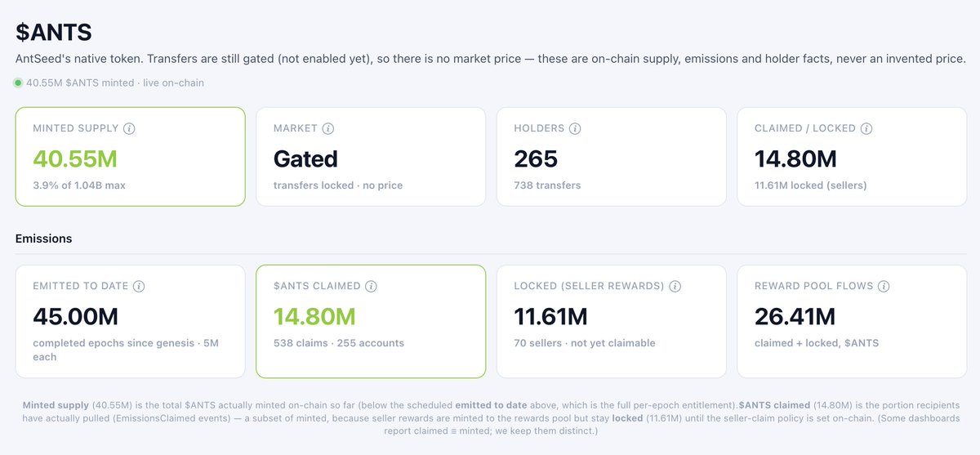Click info icon next to Minted Supply
Screen dimensions: 980x455
pos(130,129)
